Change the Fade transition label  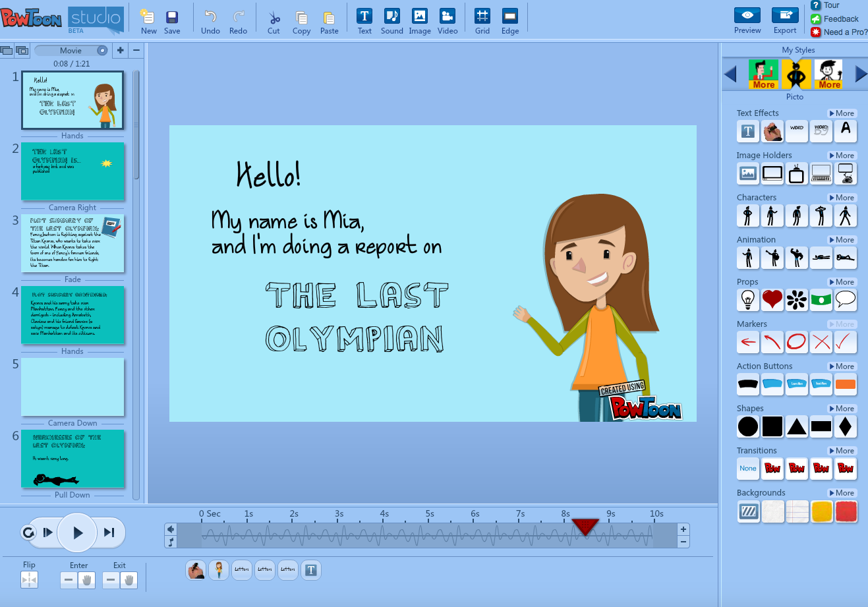click(x=72, y=279)
